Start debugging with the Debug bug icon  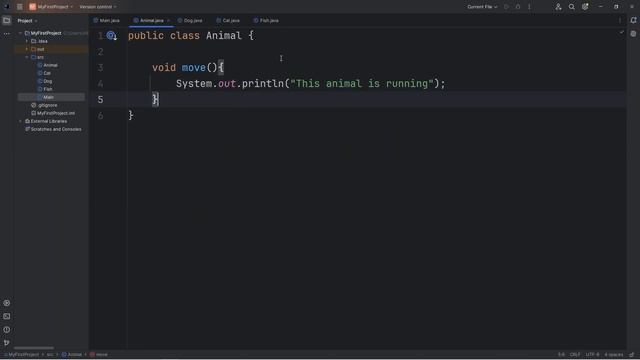coord(518,7)
